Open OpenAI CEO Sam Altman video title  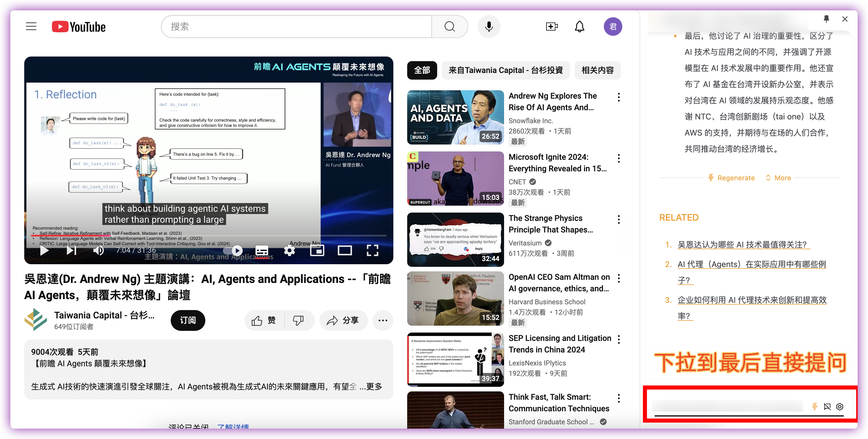[x=559, y=283]
